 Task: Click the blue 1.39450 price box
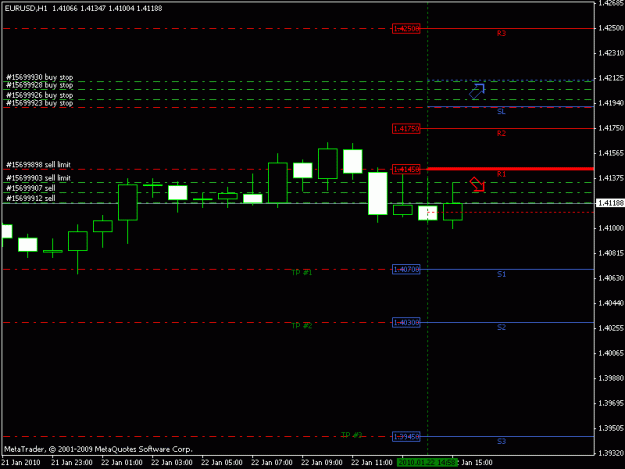pyautogui.click(x=406, y=437)
